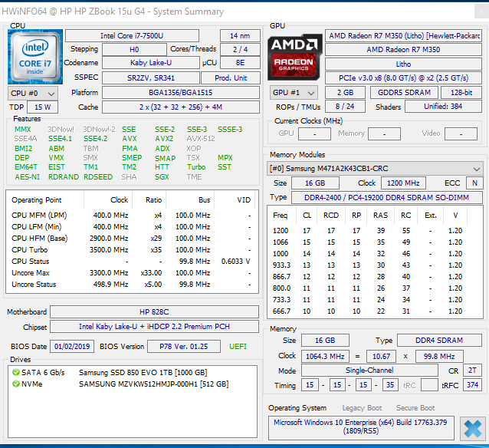Select the 666.7 frequency timing row
Screen dimensions: 489x448
click(375, 311)
